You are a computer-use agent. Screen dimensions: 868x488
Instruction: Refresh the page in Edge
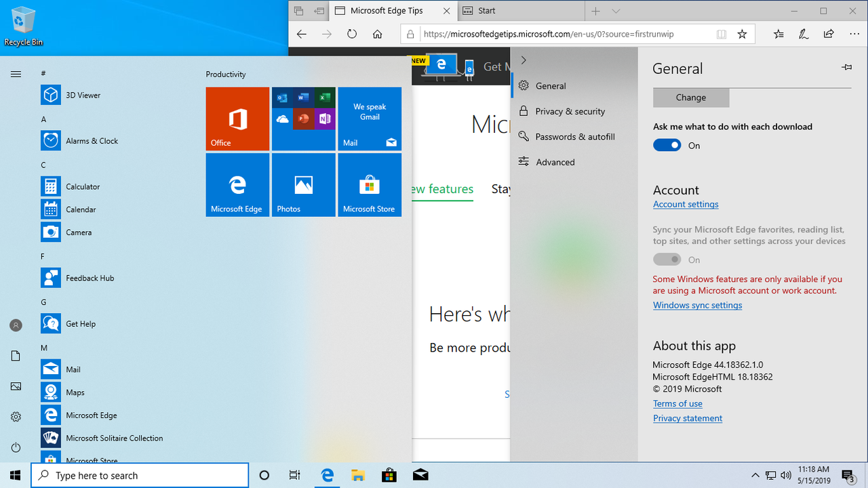click(352, 34)
